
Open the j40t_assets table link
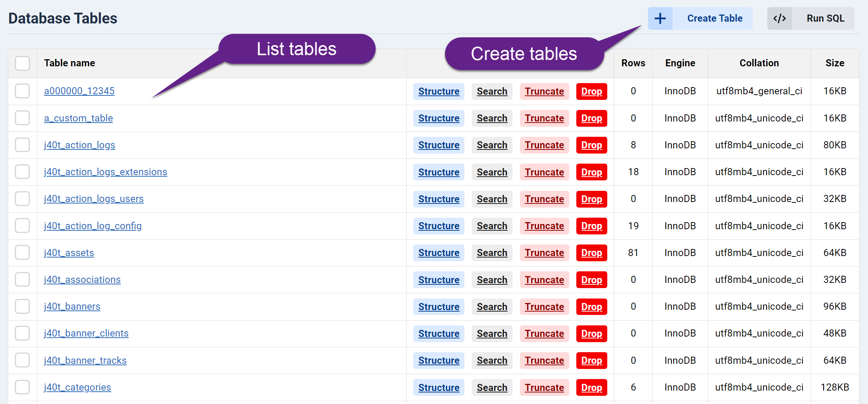tap(69, 253)
